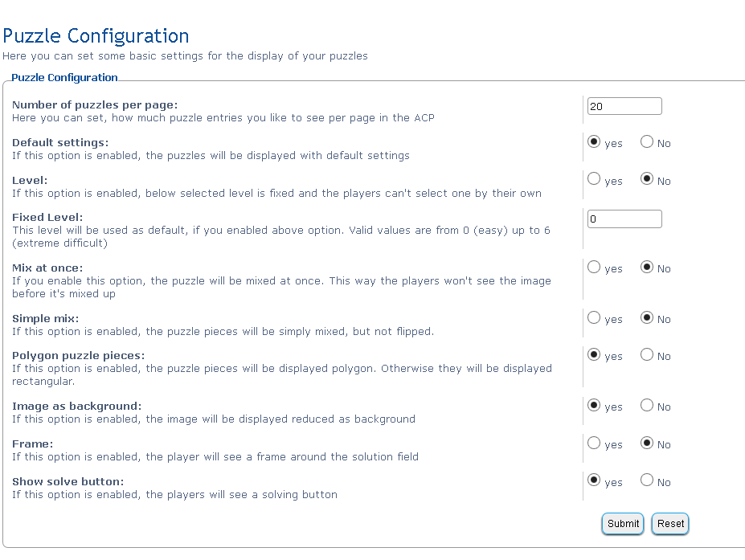Select No for Default settings
This screenshot has width=745, height=560.
647,141
